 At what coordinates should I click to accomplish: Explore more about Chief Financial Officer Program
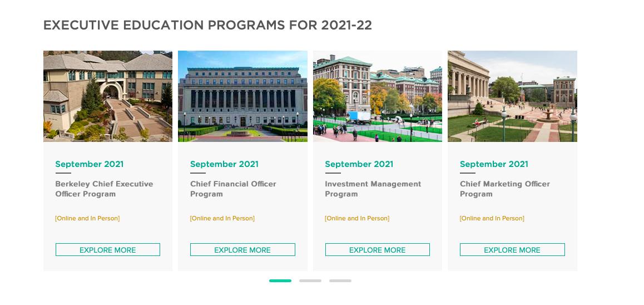click(x=242, y=250)
